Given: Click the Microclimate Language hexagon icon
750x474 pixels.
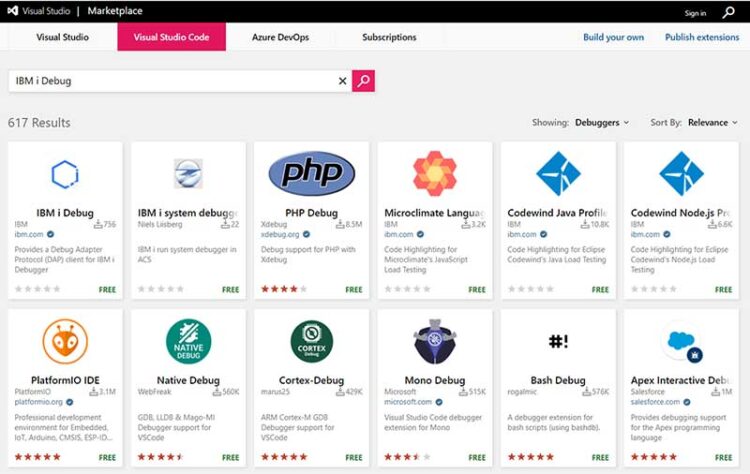Looking at the screenshot, I should coord(435,173).
